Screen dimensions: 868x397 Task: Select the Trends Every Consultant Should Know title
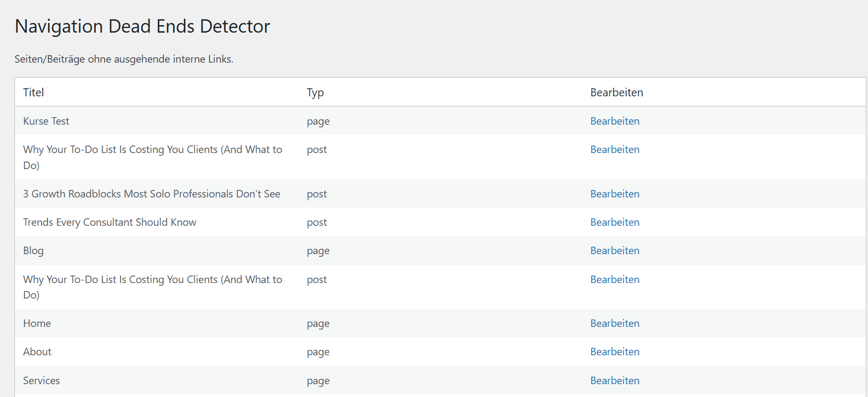(110, 222)
